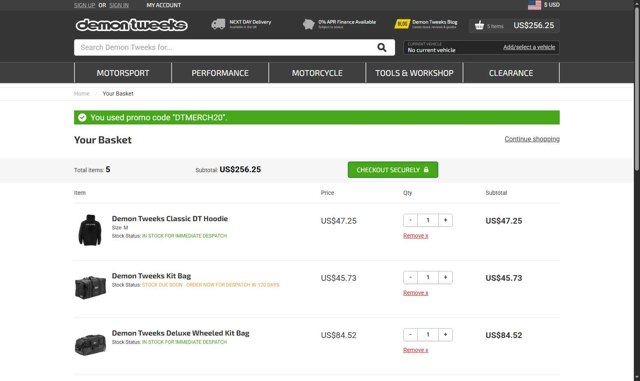Click the bold subtotal US$84.52
This screenshot has height=381, width=640.
pyautogui.click(x=504, y=335)
